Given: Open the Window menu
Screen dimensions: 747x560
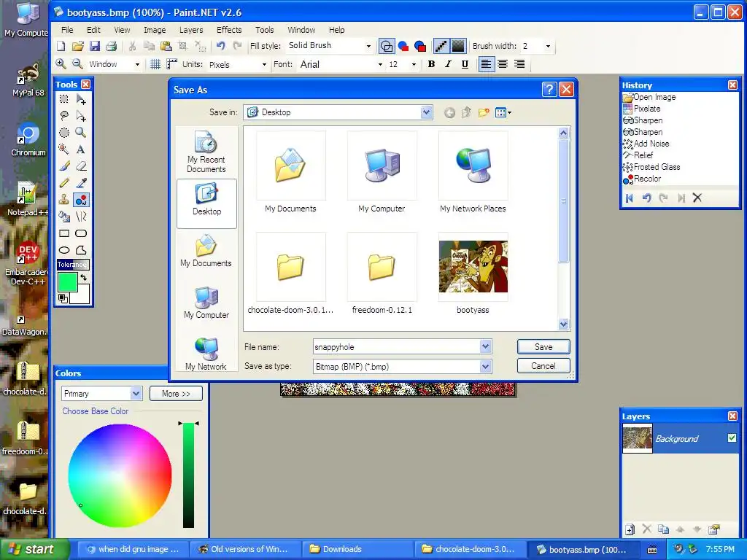Looking at the screenshot, I should [x=301, y=30].
